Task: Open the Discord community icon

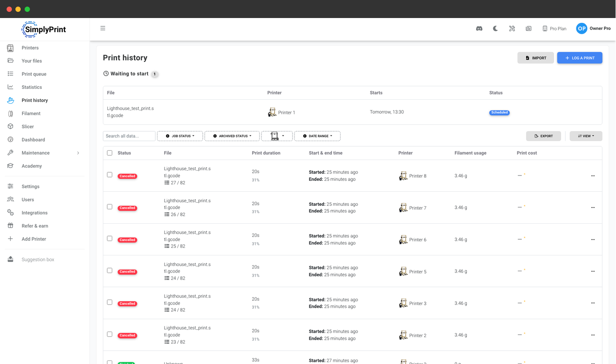Action: 479,29
